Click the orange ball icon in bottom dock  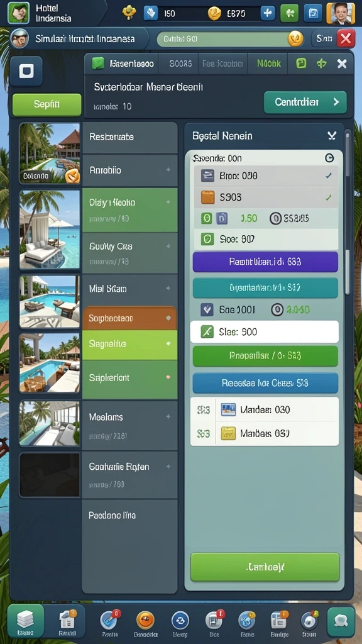click(x=145, y=620)
